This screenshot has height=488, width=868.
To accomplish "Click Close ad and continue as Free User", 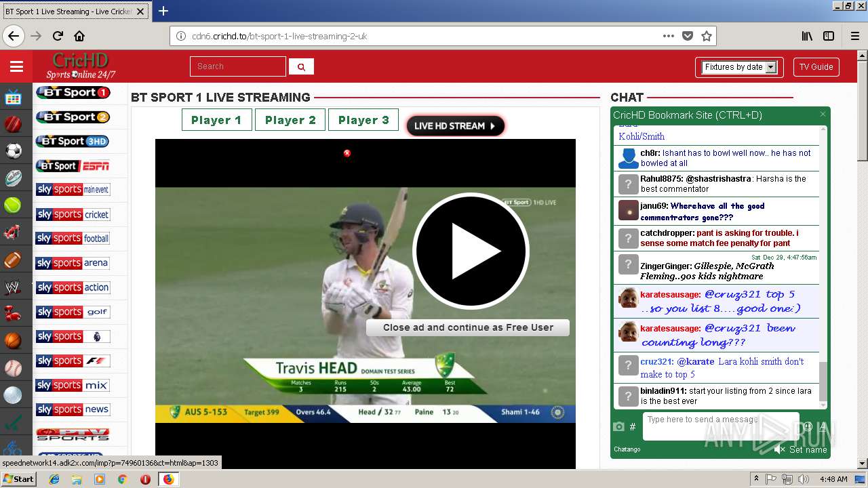I will (468, 327).
